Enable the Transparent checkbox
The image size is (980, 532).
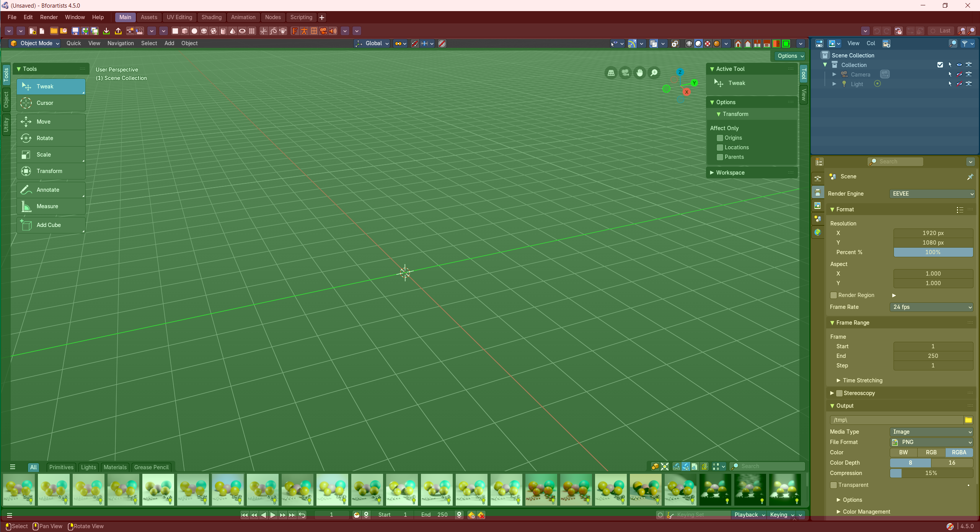[x=833, y=485]
